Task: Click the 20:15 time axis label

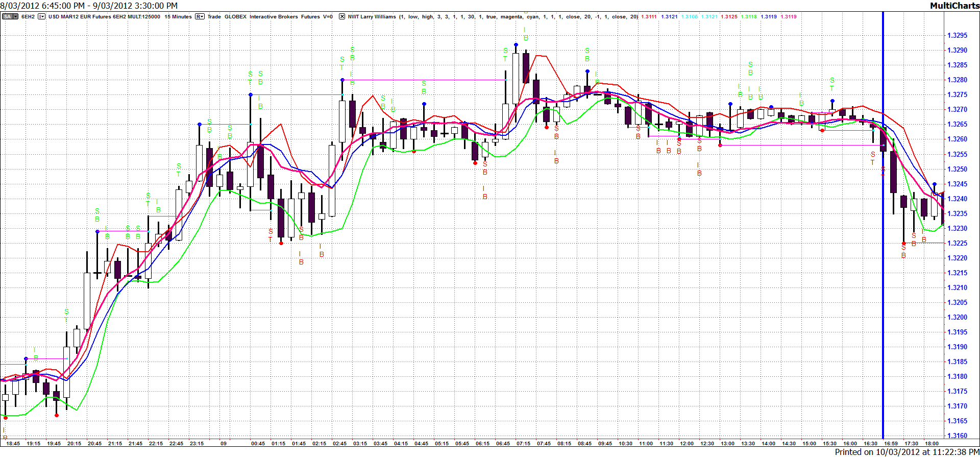Action: point(74,443)
